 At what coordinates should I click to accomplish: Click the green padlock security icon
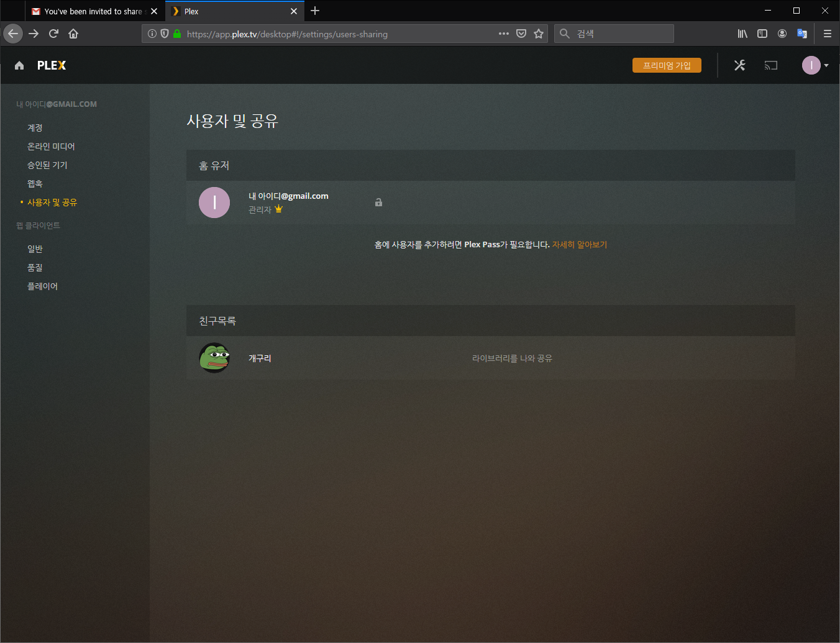coord(177,34)
